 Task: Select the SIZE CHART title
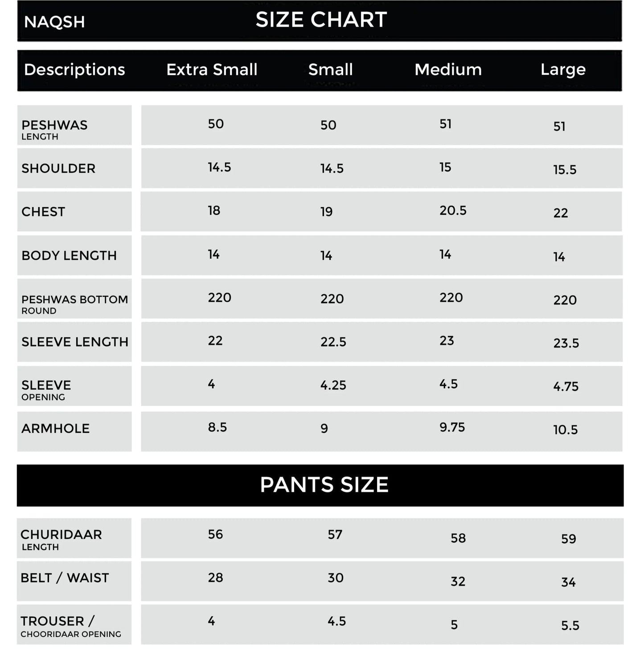click(x=321, y=20)
